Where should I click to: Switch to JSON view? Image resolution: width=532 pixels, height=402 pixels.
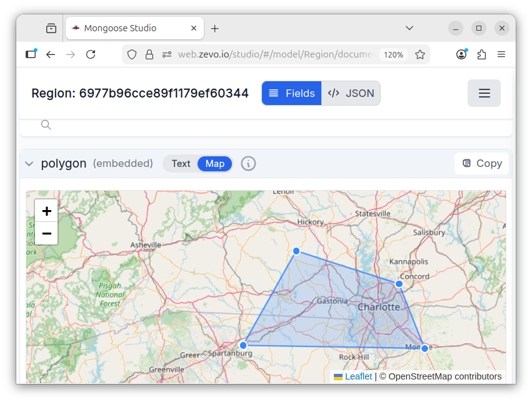(x=351, y=93)
